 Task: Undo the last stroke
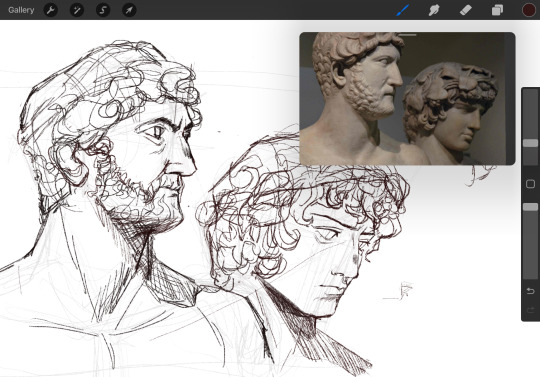(x=530, y=291)
